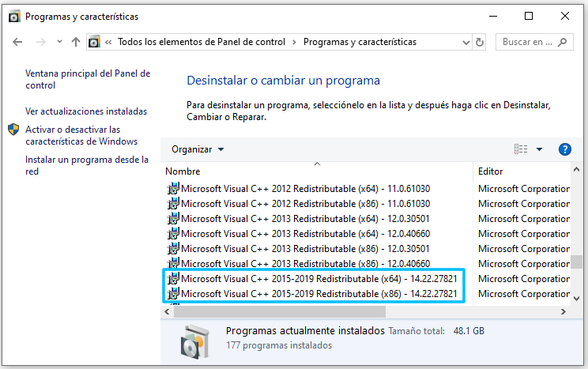This screenshot has height=369, width=588.
Task: Click the double chevron at address bar start
Action: [x=108, y=42]
